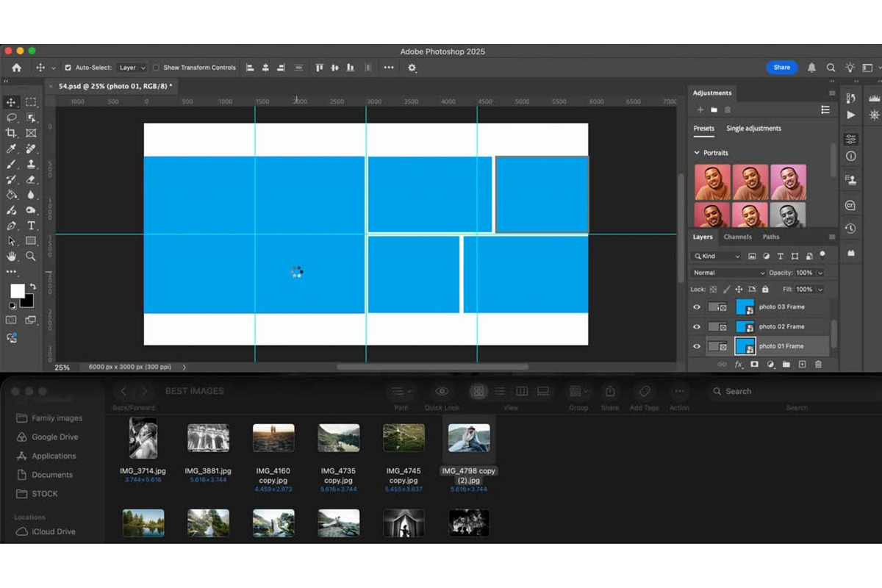Collapse the Portraits presets group

[x=697, y=153]
